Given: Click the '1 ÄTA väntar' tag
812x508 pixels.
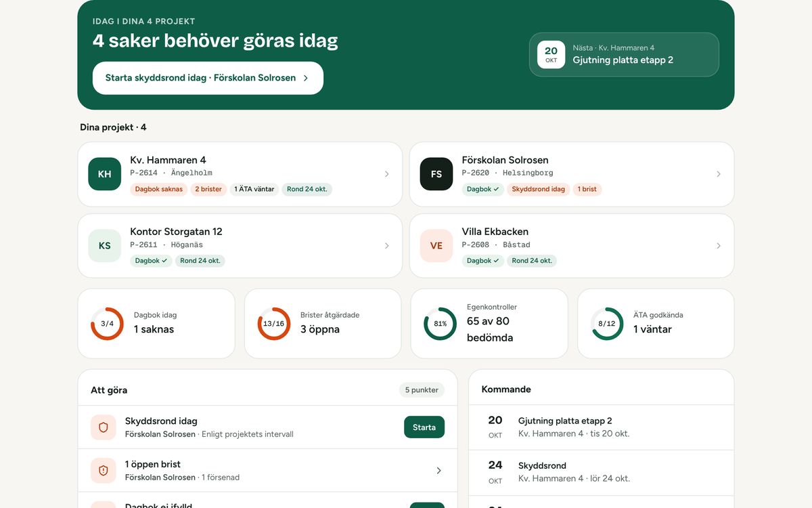Looking at the screenshot, I should pyautogui.click(x=254, y=189).
